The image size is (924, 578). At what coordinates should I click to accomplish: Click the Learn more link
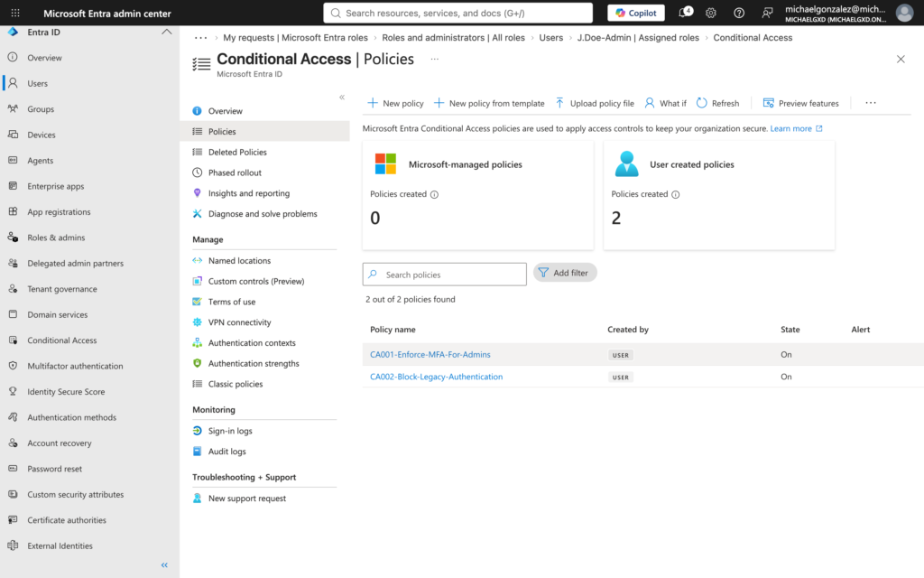(796, 128)
